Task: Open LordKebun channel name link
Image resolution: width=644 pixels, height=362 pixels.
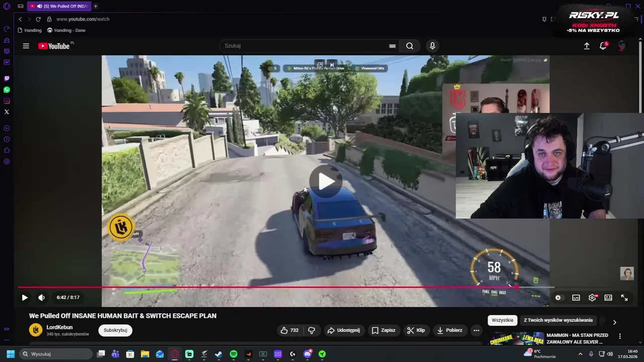Action: tap(59, 327)
